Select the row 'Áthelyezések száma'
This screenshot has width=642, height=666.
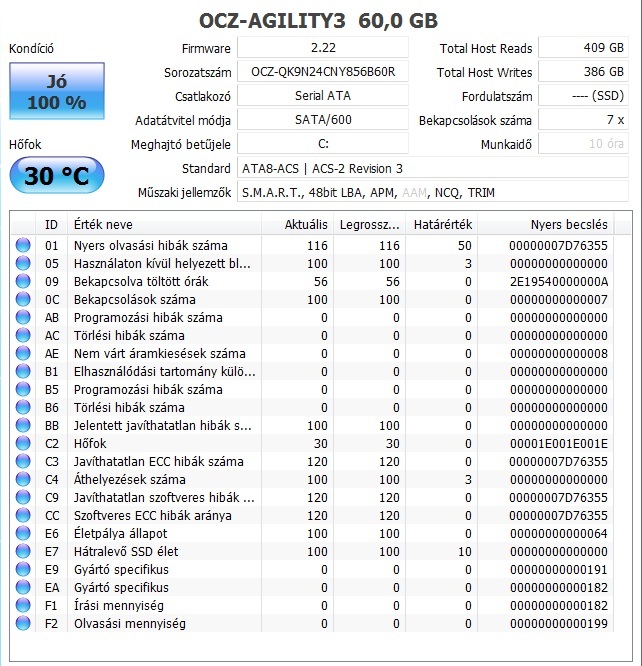click(x=312, y=479)
